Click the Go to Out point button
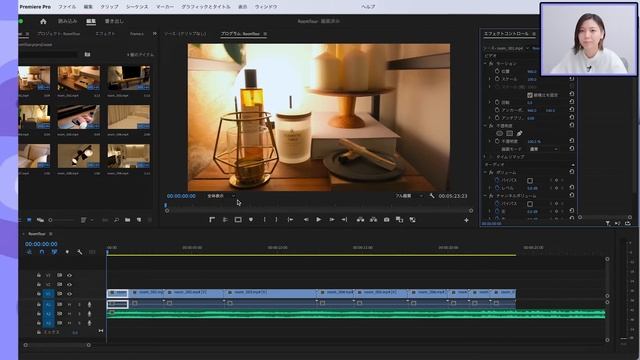 coord(344,220)
